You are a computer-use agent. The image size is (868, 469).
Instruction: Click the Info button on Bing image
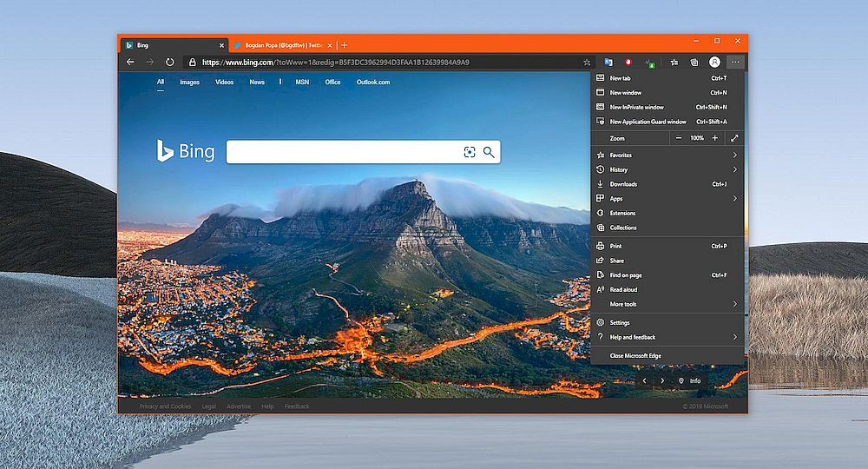(x=690, y=380)
